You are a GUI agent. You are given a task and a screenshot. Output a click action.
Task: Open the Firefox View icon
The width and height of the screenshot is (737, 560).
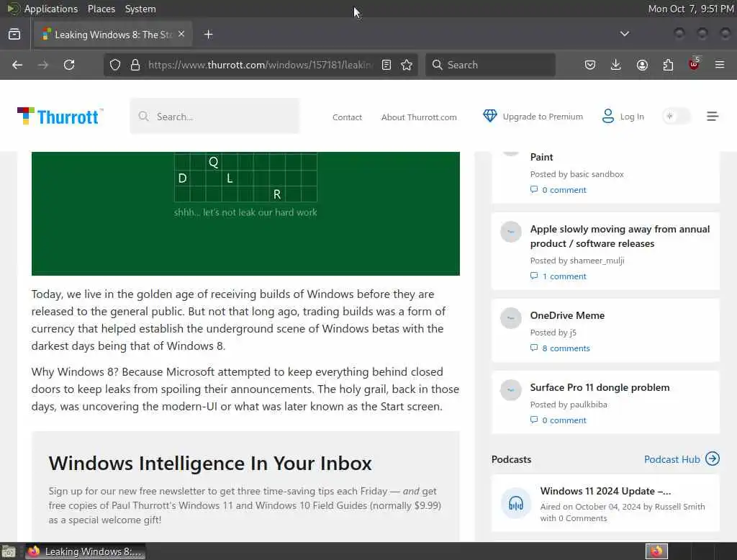pos(14,35)
